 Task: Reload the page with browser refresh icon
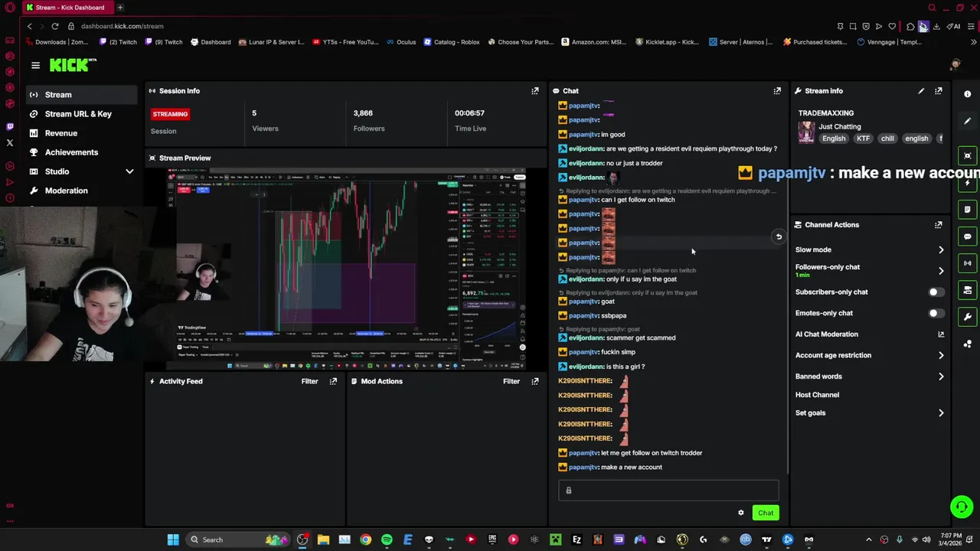point(55,26)
